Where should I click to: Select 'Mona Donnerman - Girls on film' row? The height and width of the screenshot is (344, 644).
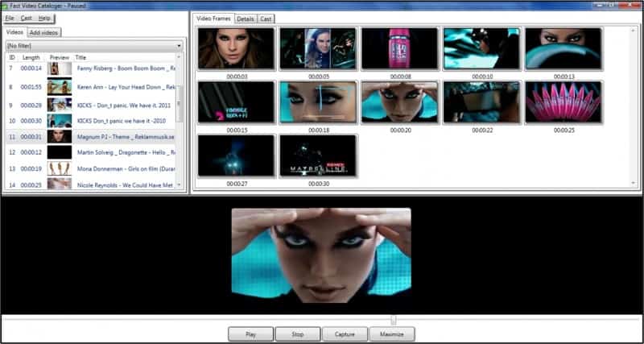90,169
